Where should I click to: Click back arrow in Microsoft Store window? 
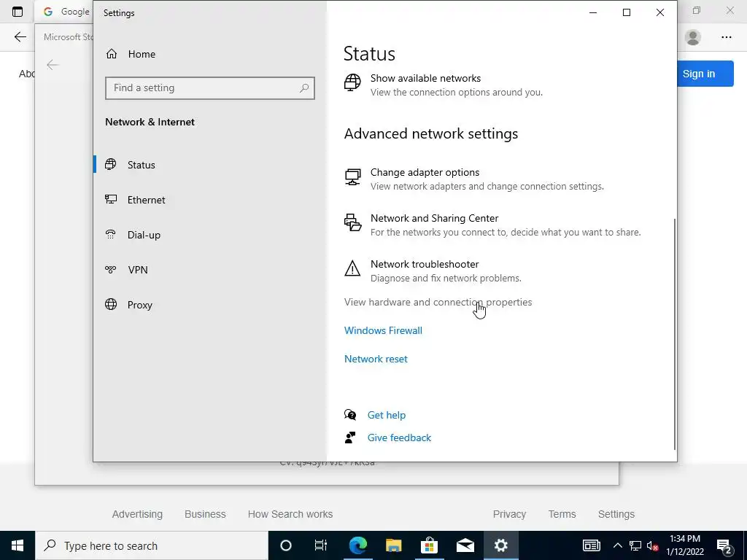pos(53,65)
